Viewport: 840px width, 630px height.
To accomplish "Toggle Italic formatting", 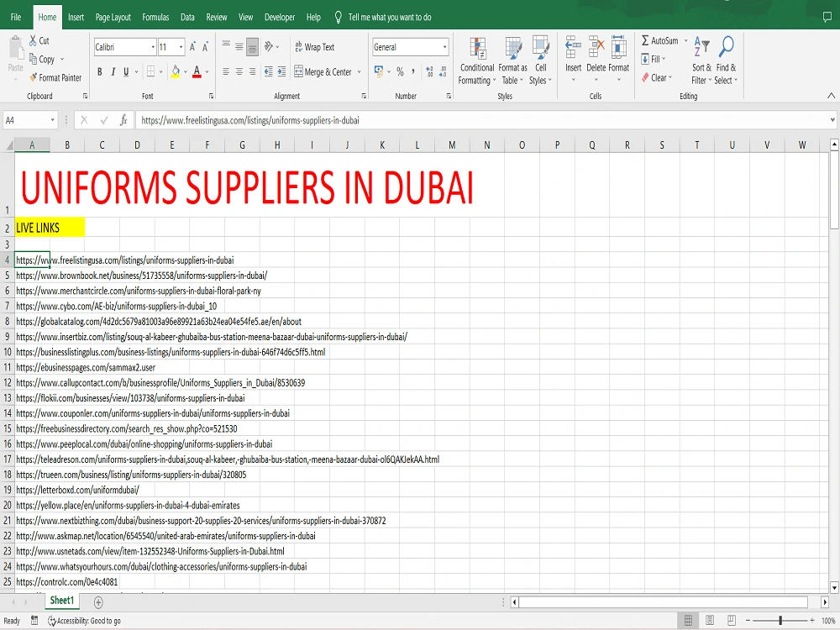I will 113,71.
